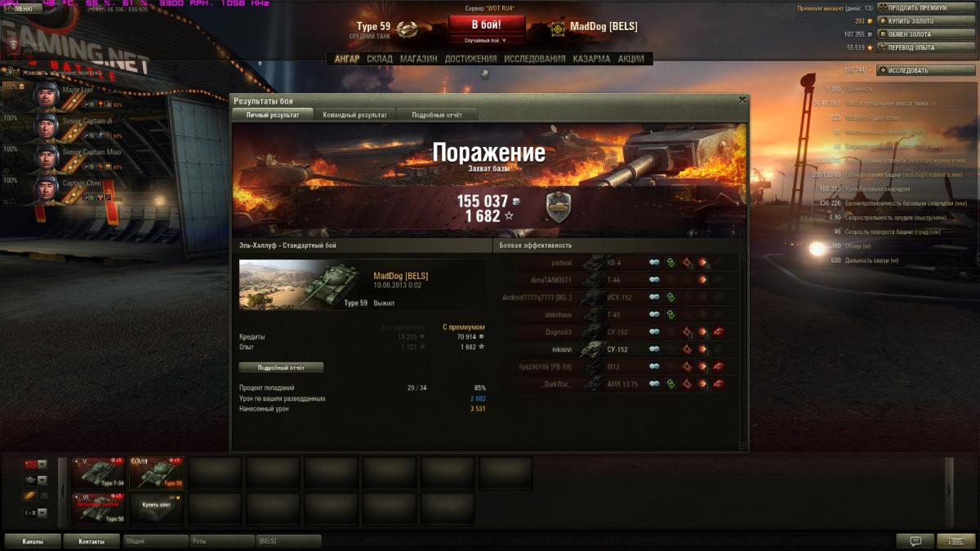Click the assist damage icon in niknovi row

pos(687,349)
